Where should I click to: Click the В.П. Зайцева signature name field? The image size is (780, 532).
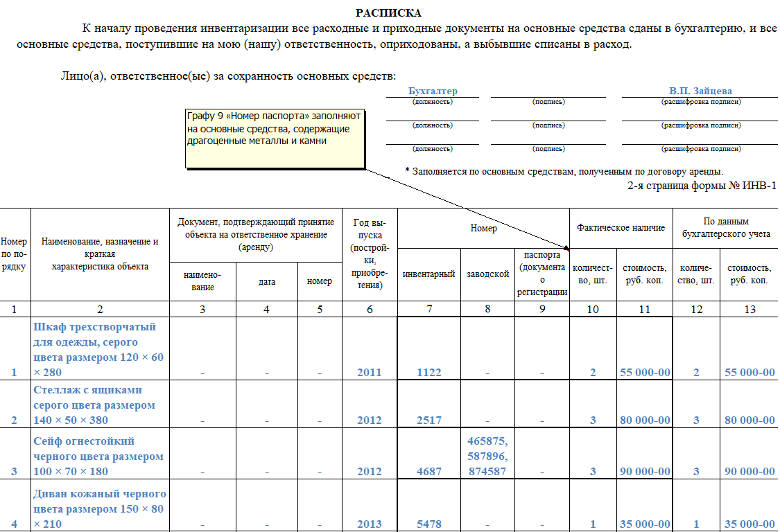700,91
